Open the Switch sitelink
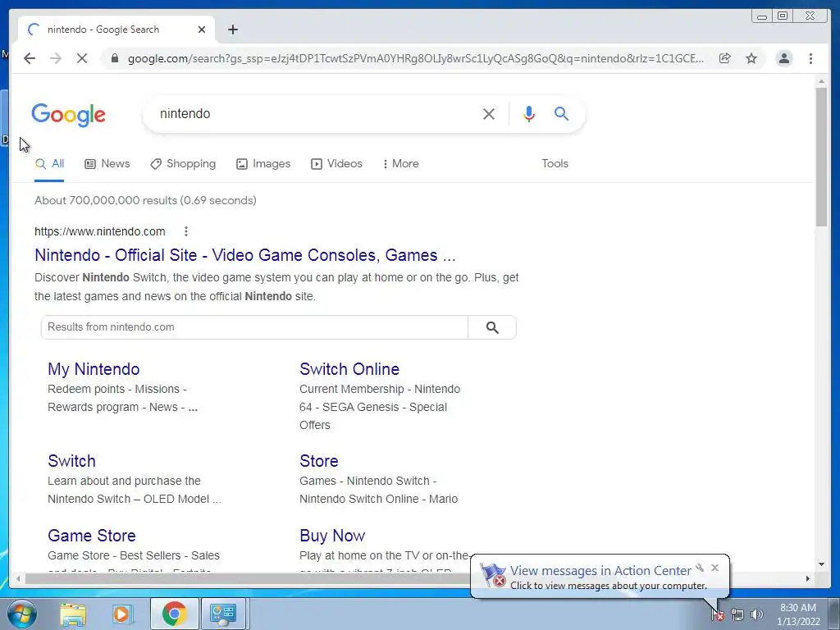The width and height of the screenshot is (840, 630). 71,461
